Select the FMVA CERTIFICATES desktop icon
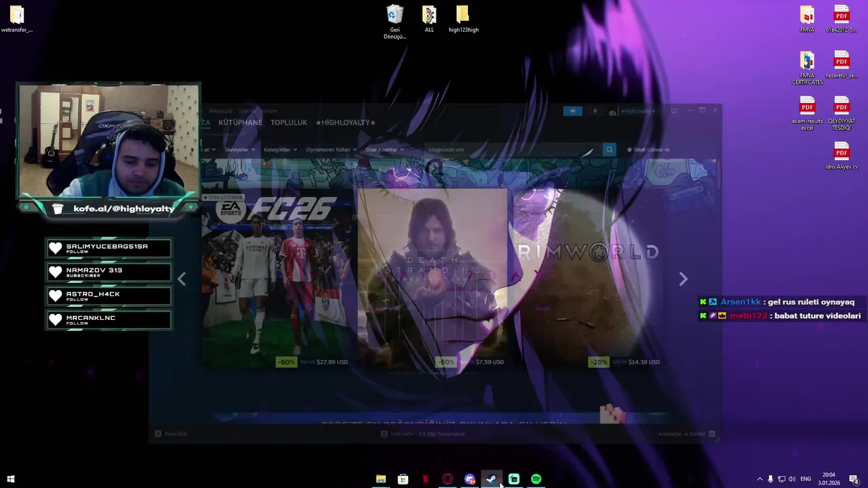The height and width of the screenshot is (488, 868). 807,68
